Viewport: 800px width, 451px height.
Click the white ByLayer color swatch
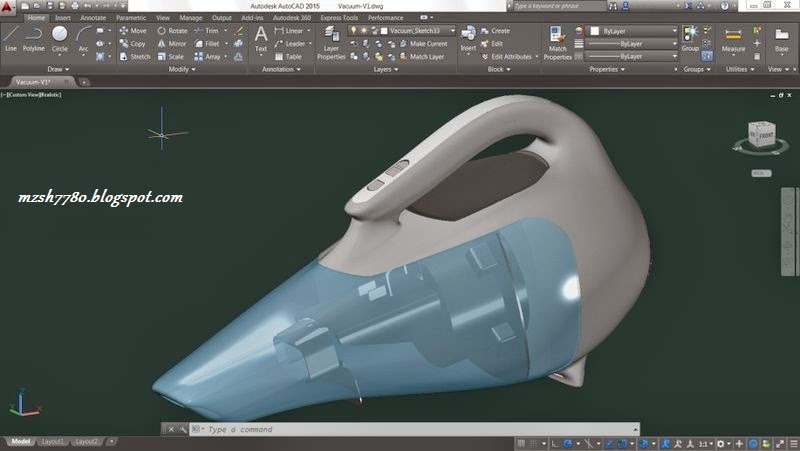pos(594,31)
